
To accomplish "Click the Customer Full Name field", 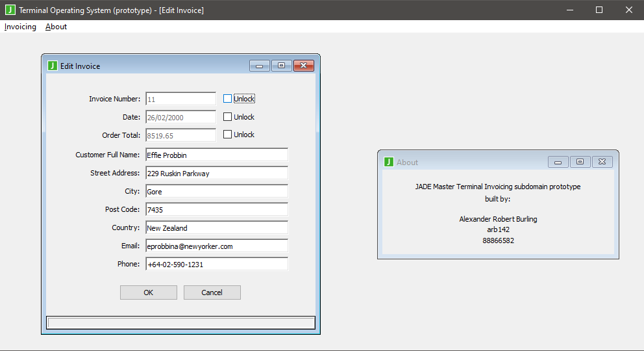I will coord(217,155).
